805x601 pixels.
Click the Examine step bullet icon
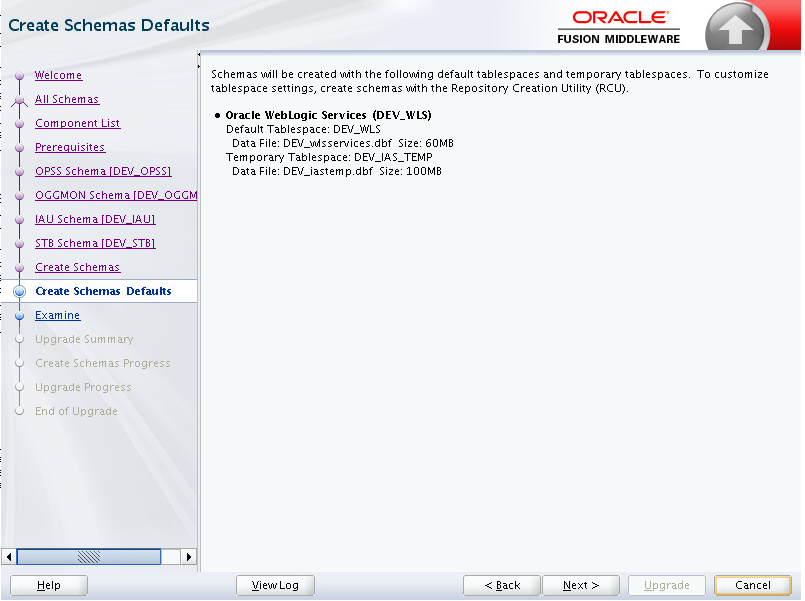pos(20,316)
